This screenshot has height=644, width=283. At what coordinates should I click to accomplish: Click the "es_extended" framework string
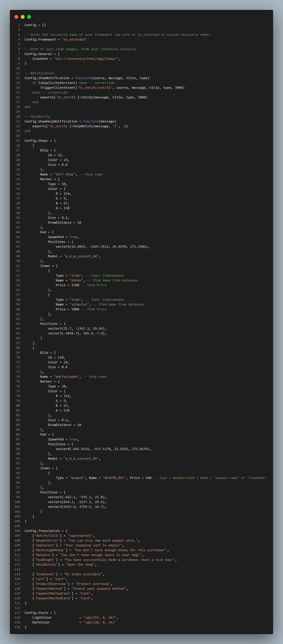[x=74, y=39]
